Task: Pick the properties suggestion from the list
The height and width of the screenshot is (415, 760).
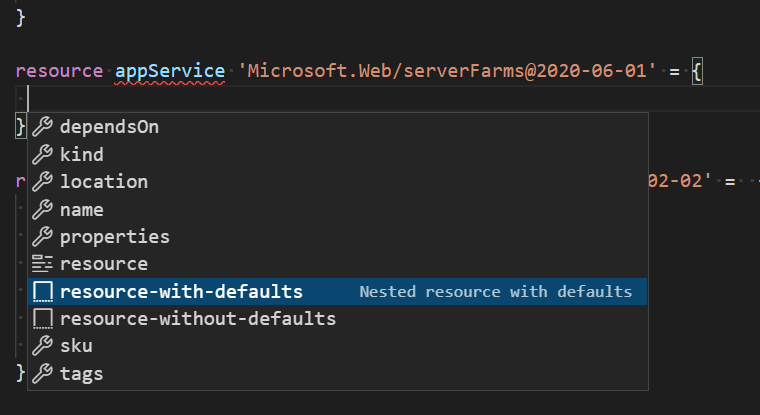Action: click(x=115, y=237)
